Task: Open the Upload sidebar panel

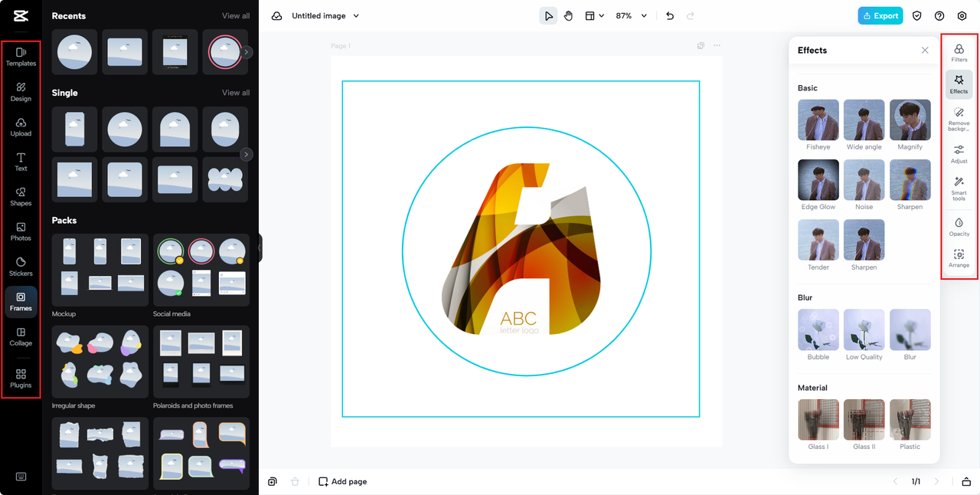Action: coord(21,127)
